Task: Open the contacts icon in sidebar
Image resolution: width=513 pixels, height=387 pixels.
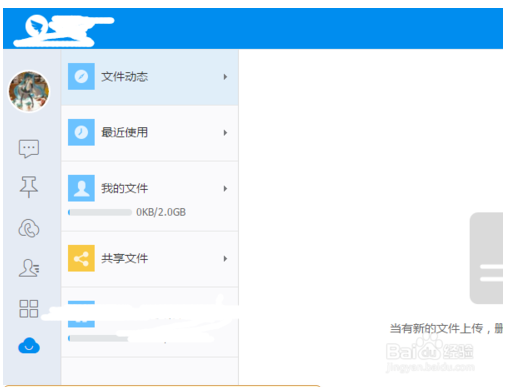Action: click(29, 268)
